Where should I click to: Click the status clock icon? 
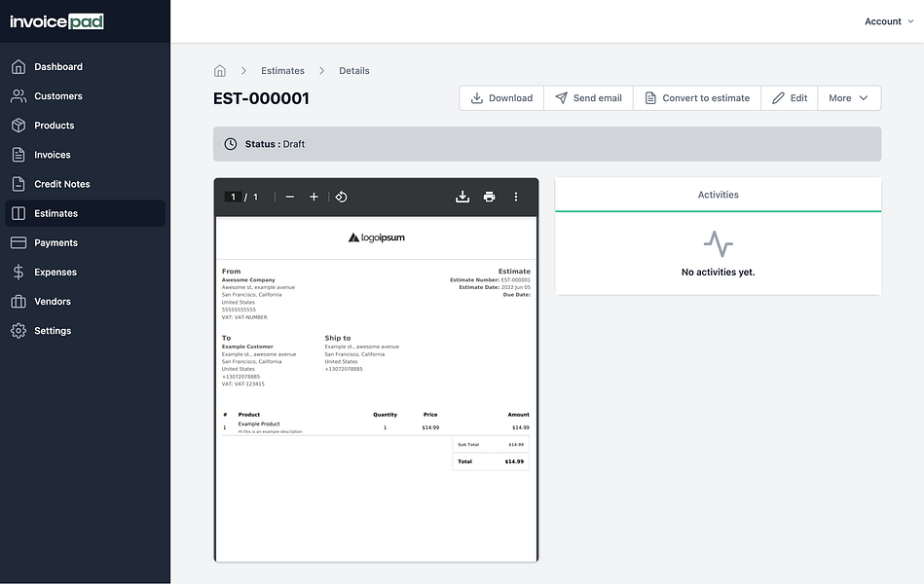pyautogui.click(x=231, y=144)
